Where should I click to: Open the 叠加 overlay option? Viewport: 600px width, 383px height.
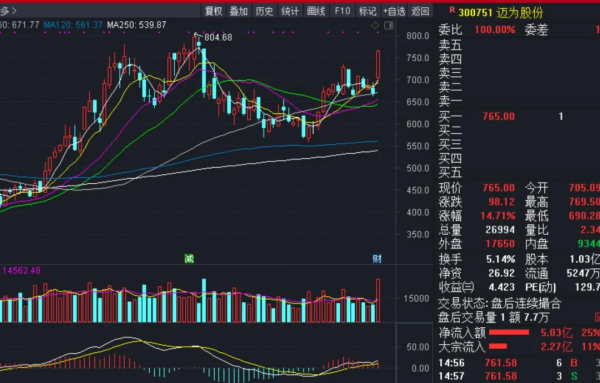[x=238, y=11]
